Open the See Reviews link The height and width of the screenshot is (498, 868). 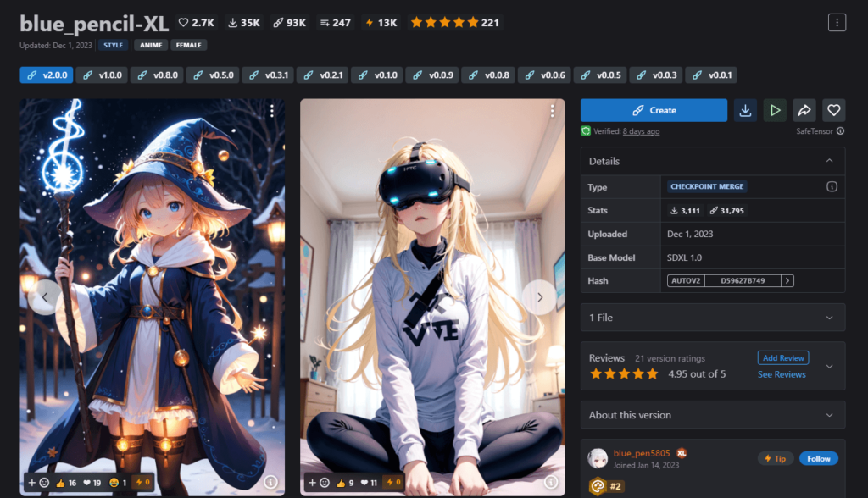(x=782, y=374)
